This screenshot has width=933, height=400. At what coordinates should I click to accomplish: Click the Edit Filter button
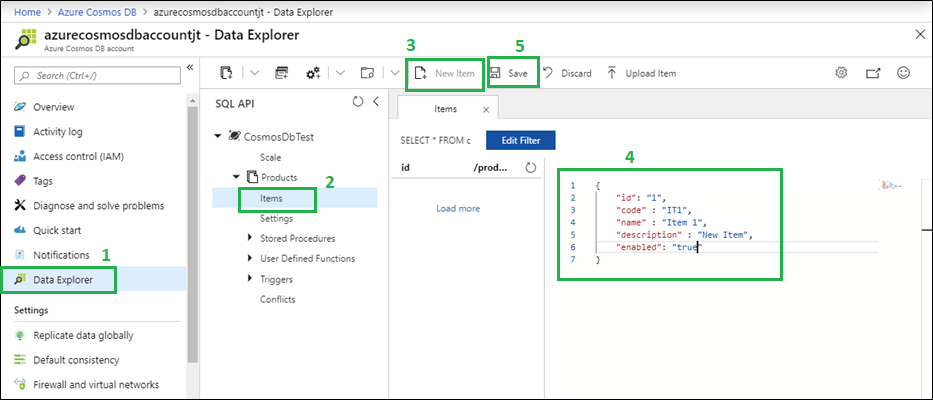521,140
